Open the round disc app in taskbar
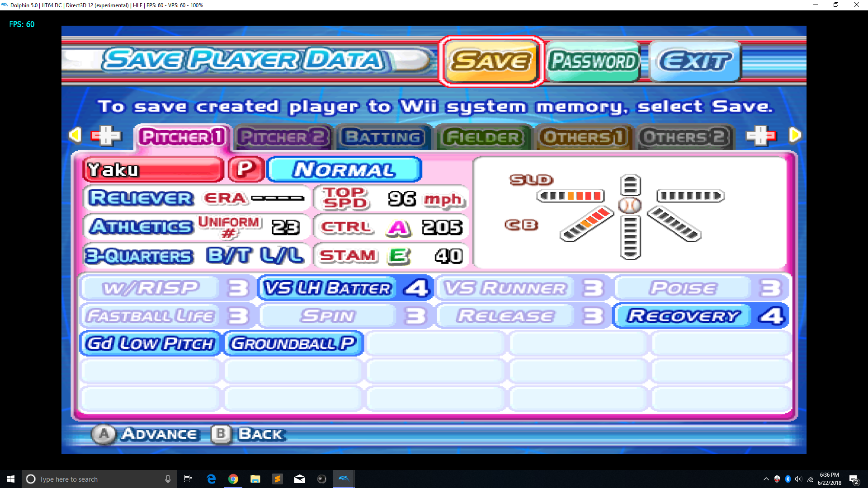The height and width of the screenshot is (488, 868). tap(322, 479)
